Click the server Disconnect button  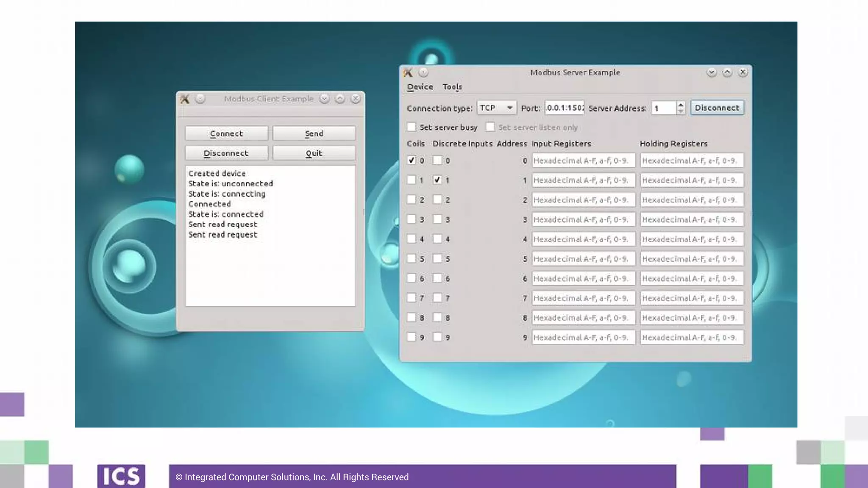click(x=717, y=108)
